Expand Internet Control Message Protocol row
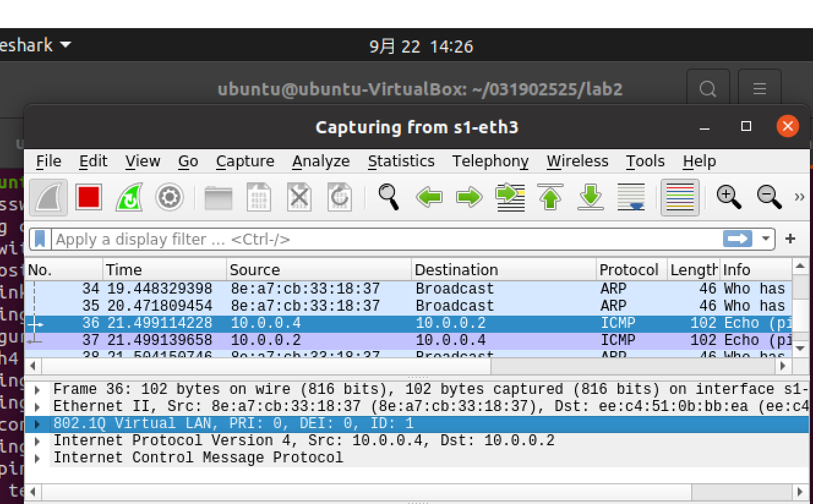This screenshot has height=504, width=813. point(39,458)
